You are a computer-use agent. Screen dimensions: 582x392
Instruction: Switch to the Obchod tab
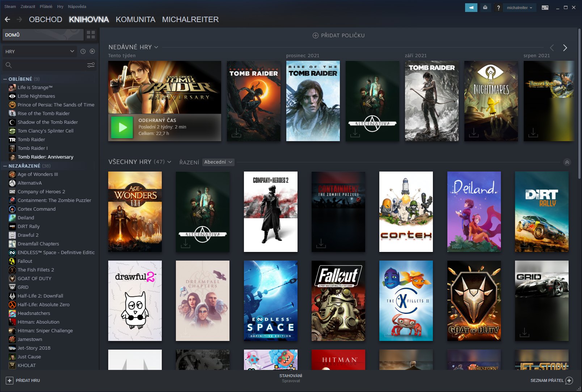pyautogui.click(x=46, y=20)
